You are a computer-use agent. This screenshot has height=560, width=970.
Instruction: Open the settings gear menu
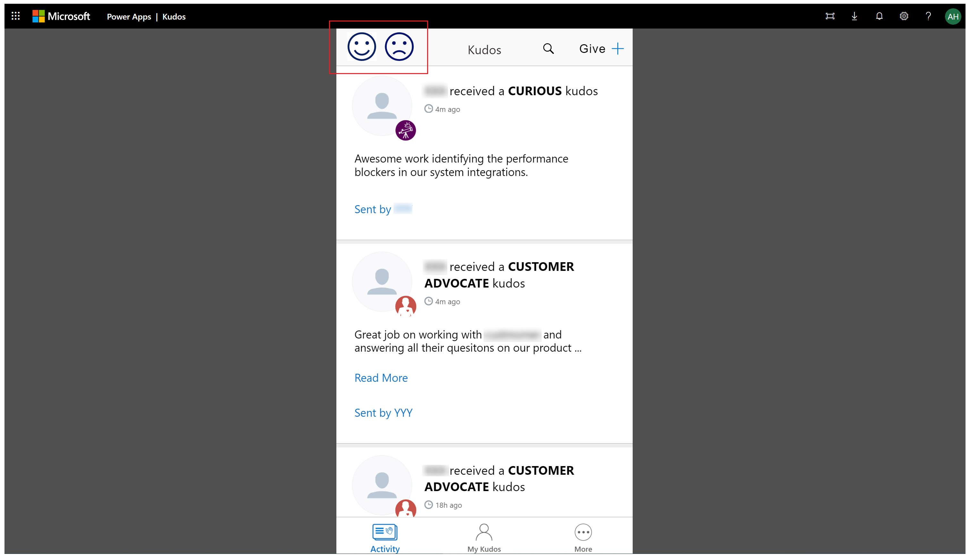(x=904, y=17)
